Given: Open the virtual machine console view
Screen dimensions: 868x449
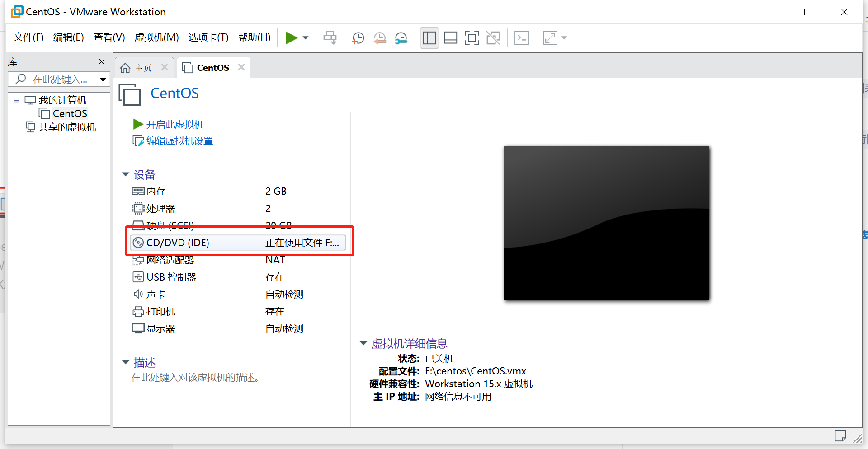Looking at the screenshot, I should point(521,38).
